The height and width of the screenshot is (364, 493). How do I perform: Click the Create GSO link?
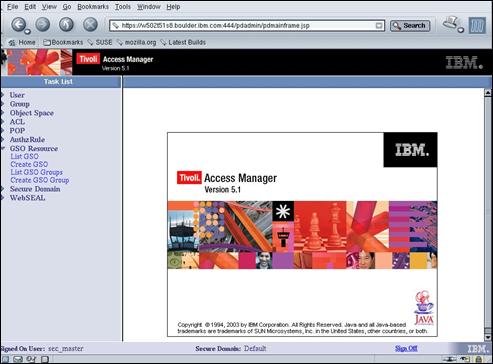coord(29,164)
